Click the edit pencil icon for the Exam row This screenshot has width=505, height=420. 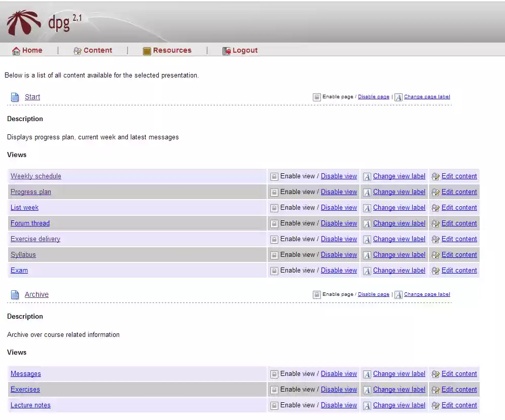point(436,270)
